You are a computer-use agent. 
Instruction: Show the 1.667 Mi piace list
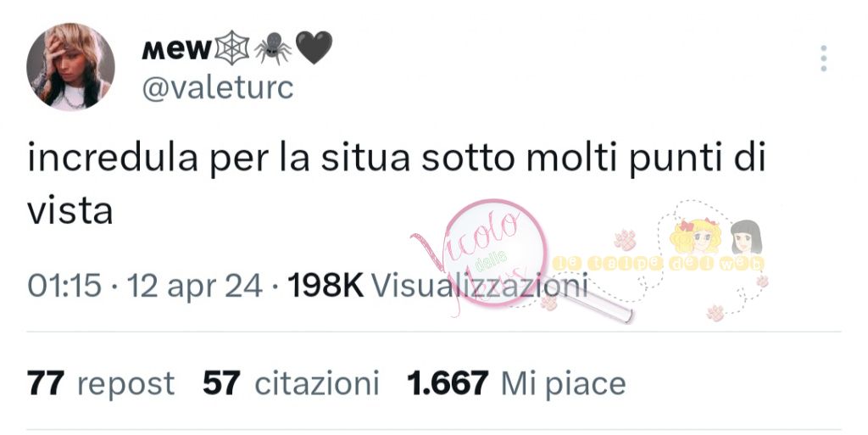coord(516,383)
